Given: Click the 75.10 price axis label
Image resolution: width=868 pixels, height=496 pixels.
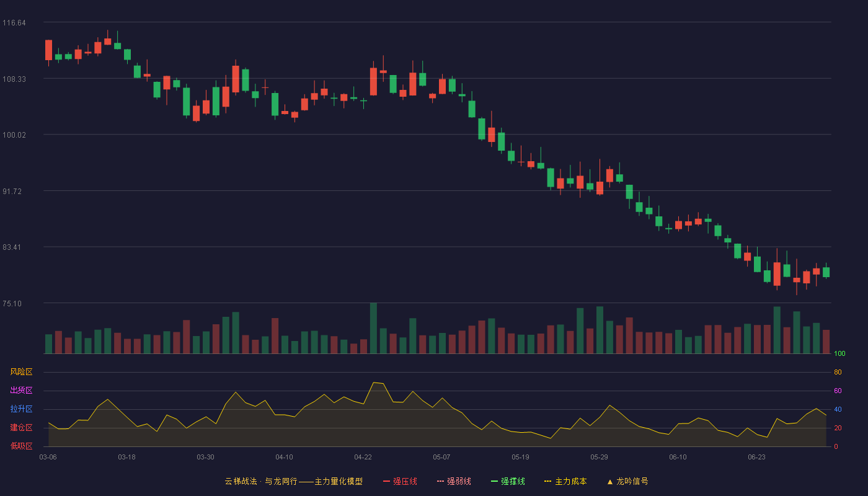Looking at the screenshot, I should coord(12,304).
